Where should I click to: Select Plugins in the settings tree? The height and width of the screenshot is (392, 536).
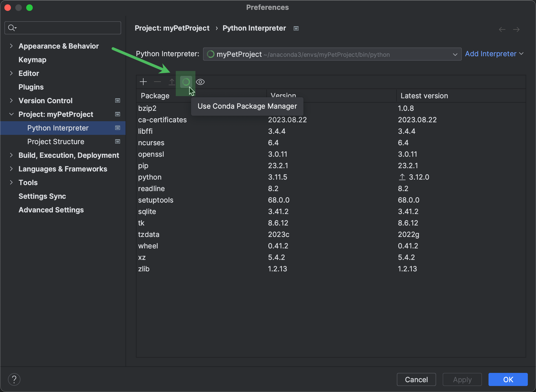31,87
